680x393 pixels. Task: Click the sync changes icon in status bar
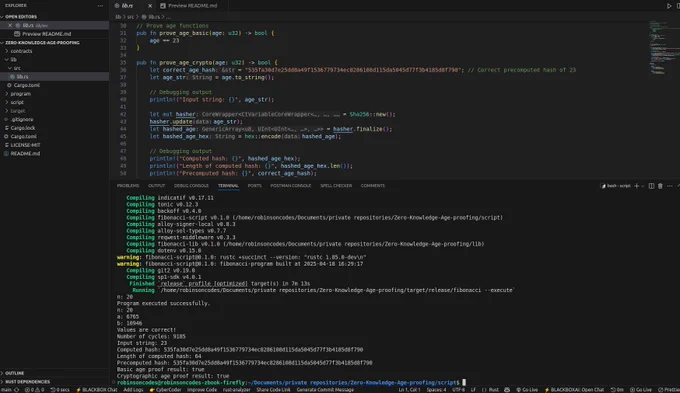click(16, 390)
